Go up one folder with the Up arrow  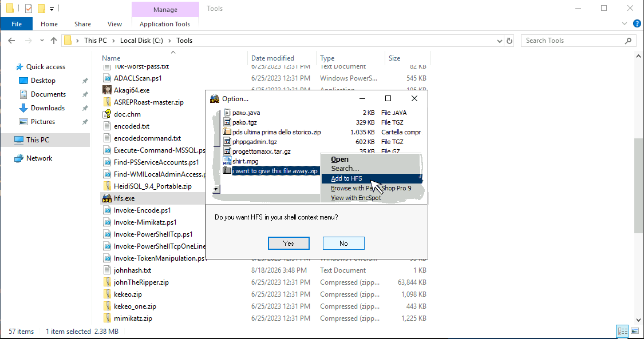54,41
